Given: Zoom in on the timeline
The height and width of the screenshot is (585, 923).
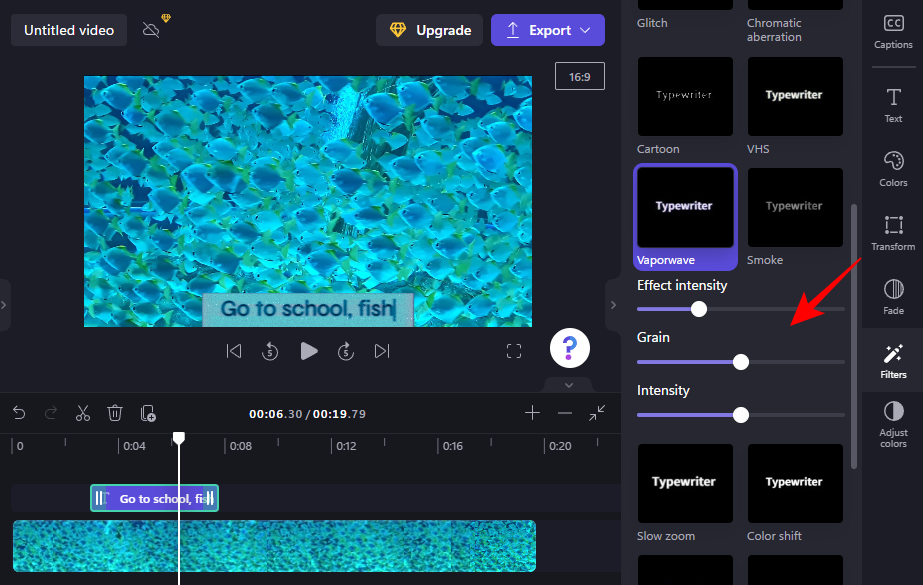Looking at the screenshot, I should 532,413.
